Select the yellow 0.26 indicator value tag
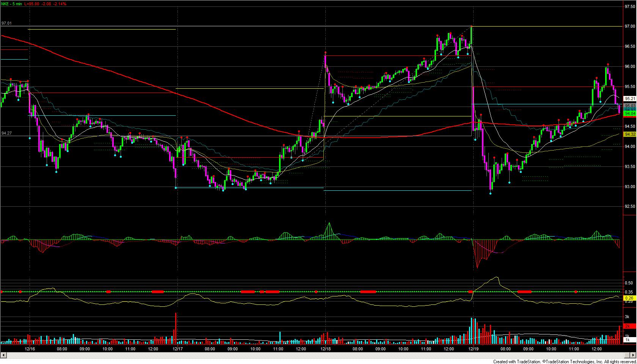The image size is (637, 364). (x=629, y=298)
